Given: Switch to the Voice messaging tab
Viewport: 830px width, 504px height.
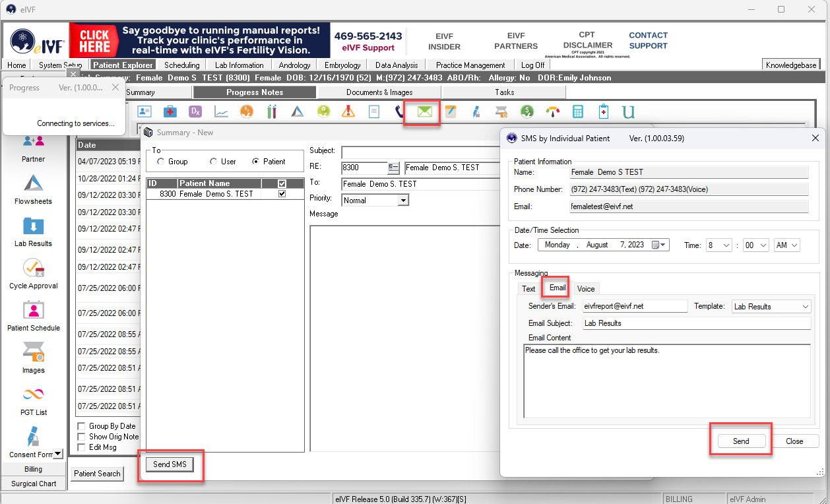Looking at the screenshot, I should 586,288.
